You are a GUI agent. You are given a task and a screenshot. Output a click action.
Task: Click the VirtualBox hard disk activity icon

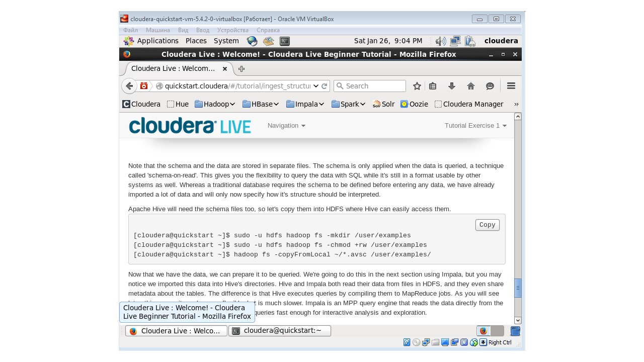(407, 342)
